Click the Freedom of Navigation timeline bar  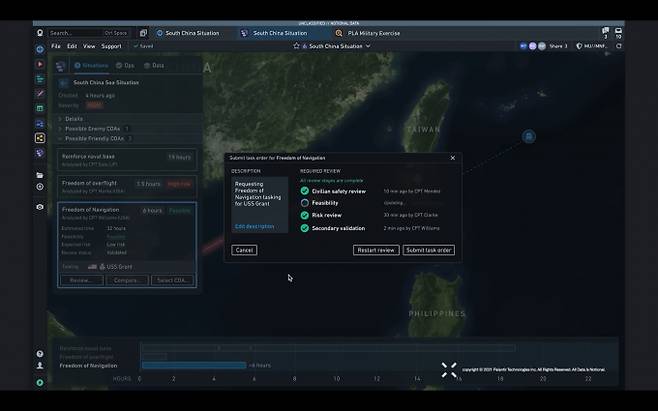(194, 365)
